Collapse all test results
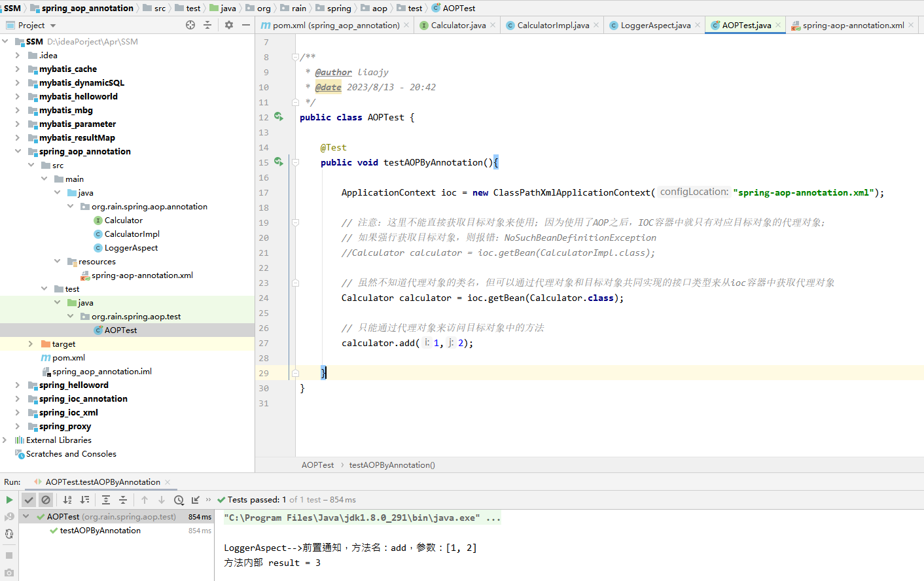Image resolution: width=924 pixels, height=581 pixels. point(123,500)
